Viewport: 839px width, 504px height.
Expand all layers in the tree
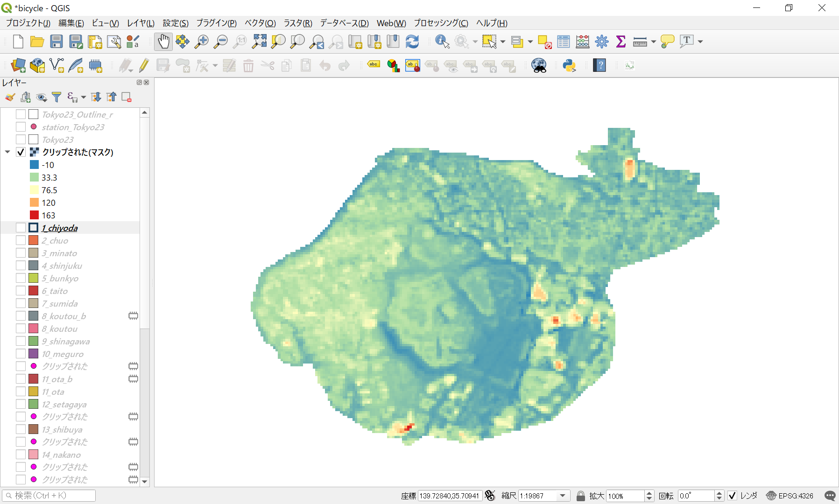coord(96,97)
